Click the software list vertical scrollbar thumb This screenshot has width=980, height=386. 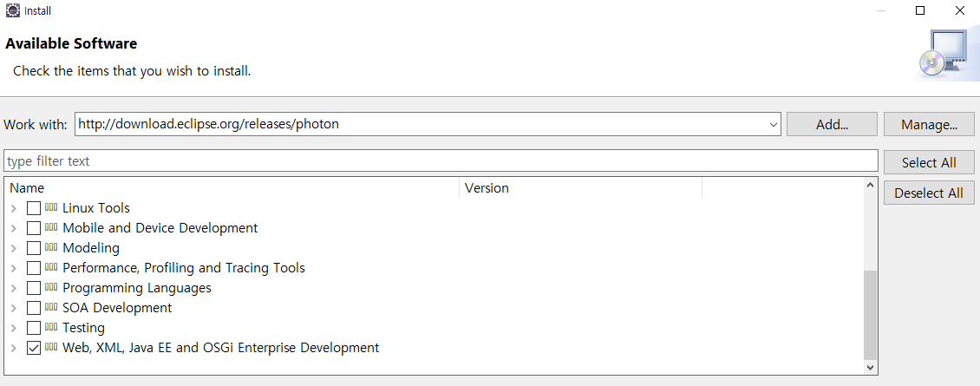tap(870, 316)
